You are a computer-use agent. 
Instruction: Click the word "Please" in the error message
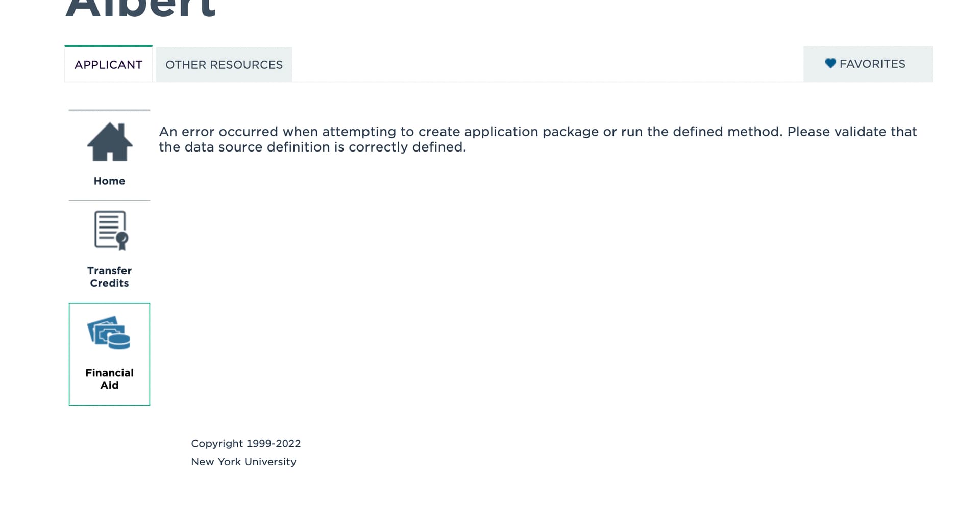click(x=808, y=132)
